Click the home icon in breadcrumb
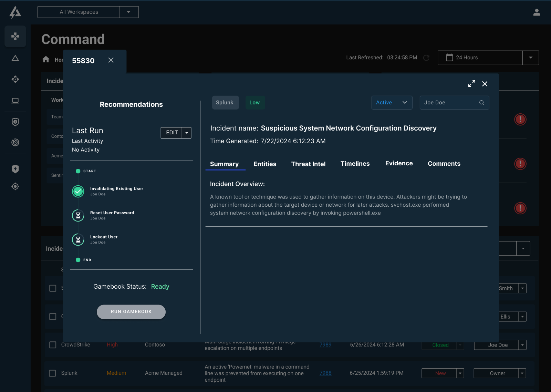 click(46, 59)
